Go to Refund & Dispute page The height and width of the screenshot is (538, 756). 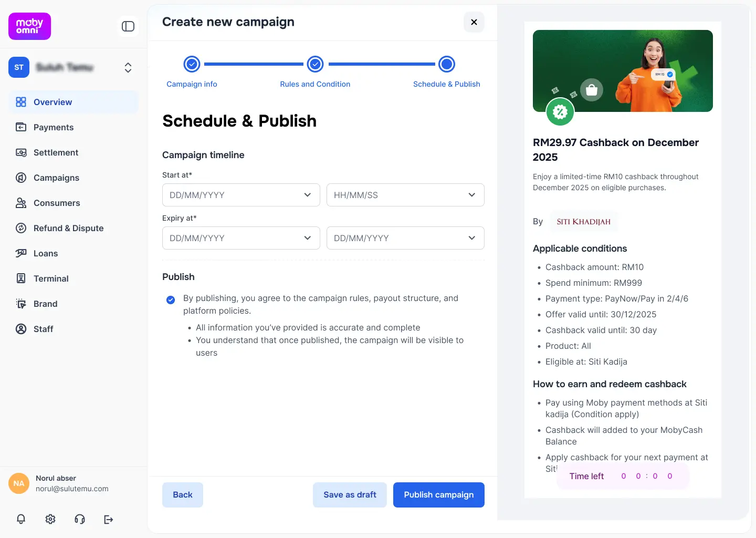68,228
